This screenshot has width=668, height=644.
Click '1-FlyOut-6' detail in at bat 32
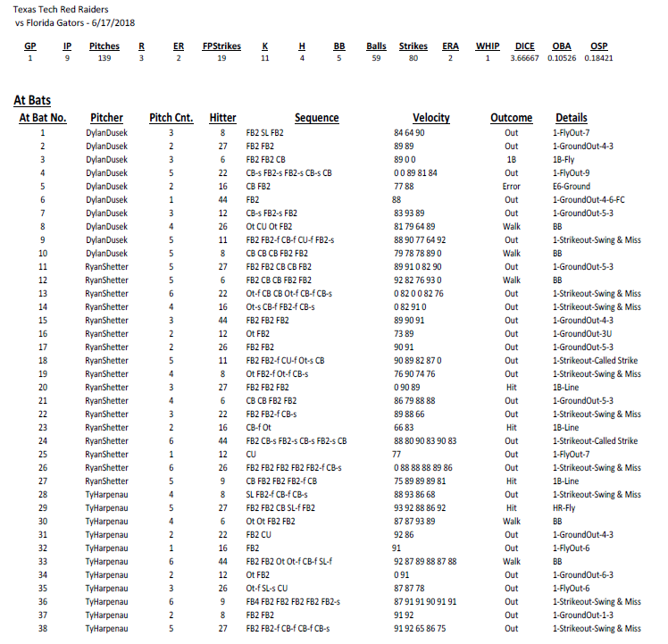coord(571,548)
